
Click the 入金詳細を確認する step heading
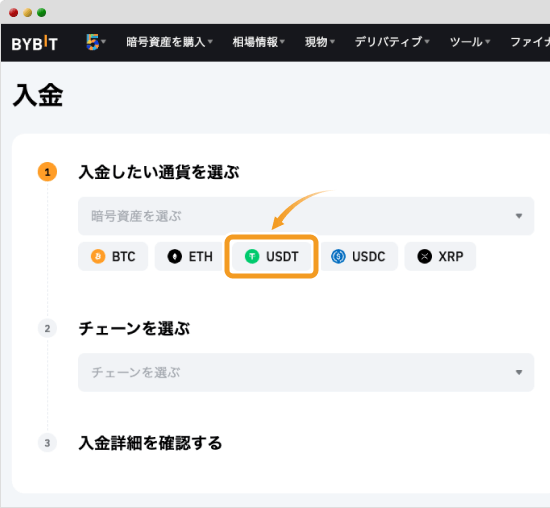click(150, 443)
